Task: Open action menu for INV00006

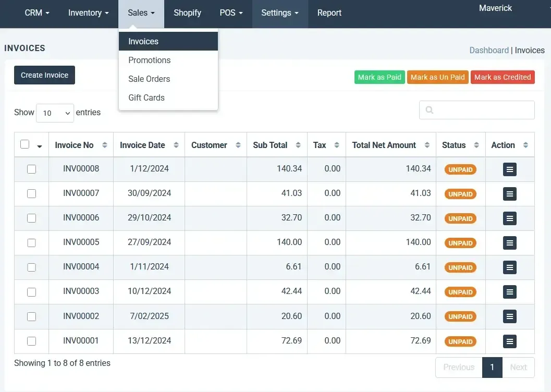Action: (509, 218)
